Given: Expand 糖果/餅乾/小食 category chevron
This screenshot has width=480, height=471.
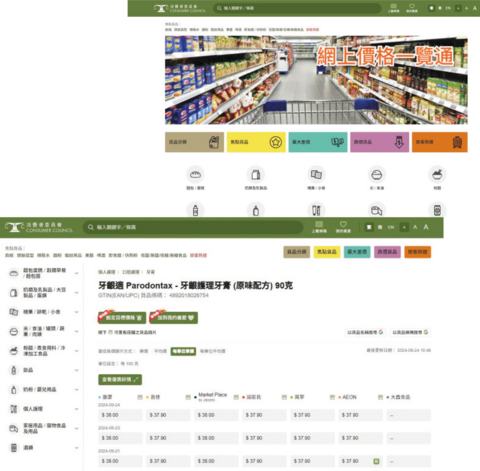Looking at the screenshot, I should [x=77, y=312].
